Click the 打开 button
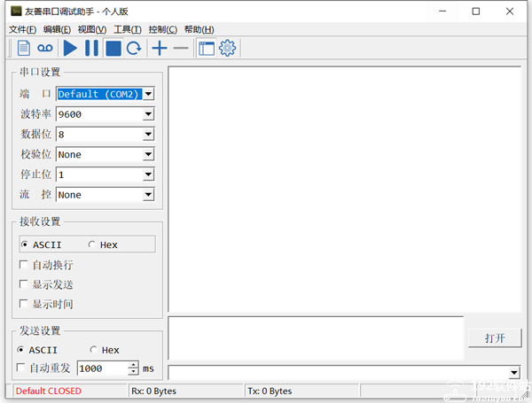The image size is (532, 403). (x=495, y=338)
